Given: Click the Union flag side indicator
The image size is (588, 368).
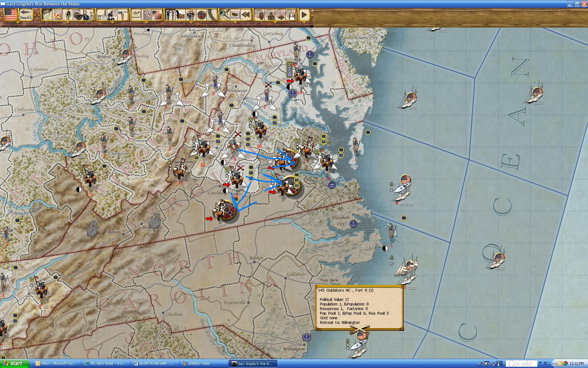Looking at the screenshot, I should click(10, 14).
